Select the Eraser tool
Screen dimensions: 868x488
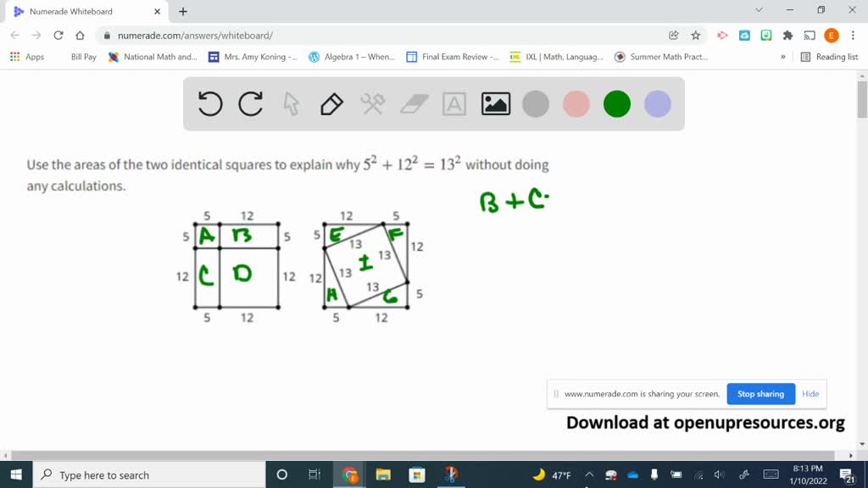point(414,103)
